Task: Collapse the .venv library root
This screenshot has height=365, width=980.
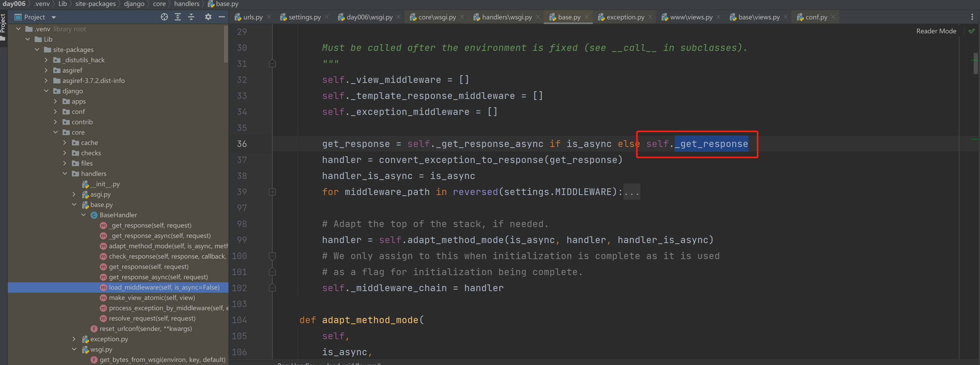Action: pyautogui.click(x=18, y=29)
